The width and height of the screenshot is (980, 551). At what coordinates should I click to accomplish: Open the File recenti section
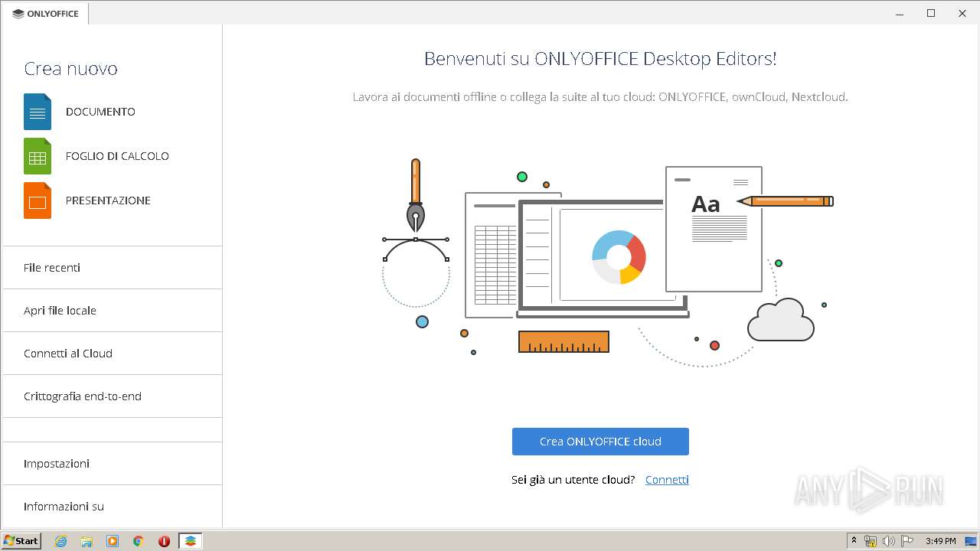(x=113, y=268)
